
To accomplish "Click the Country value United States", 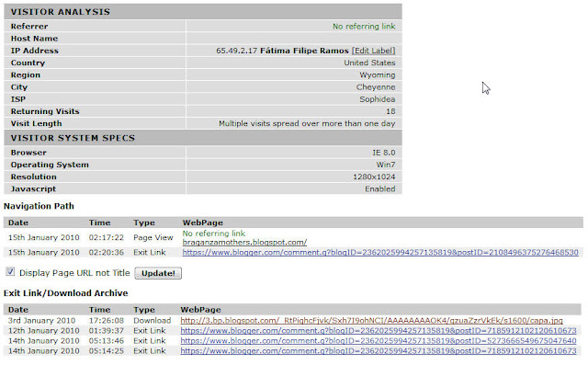I will coord(369,63).
